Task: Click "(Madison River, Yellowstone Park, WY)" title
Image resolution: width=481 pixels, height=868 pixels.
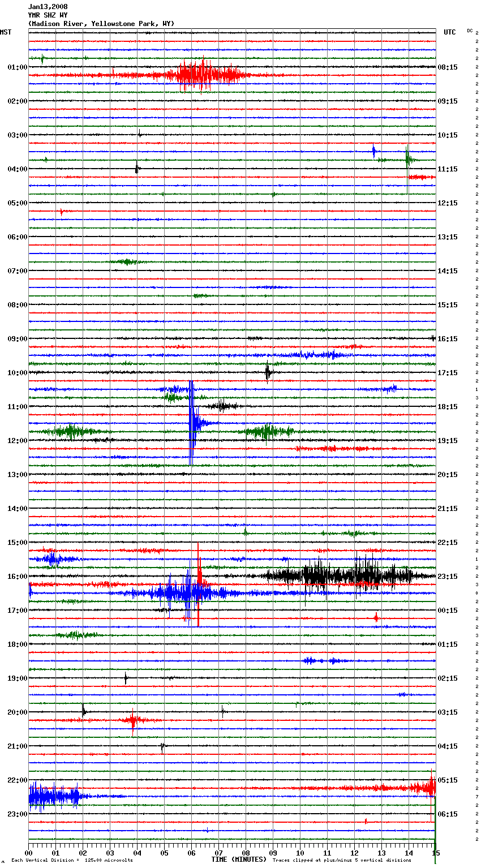Action: click(101, 24)
